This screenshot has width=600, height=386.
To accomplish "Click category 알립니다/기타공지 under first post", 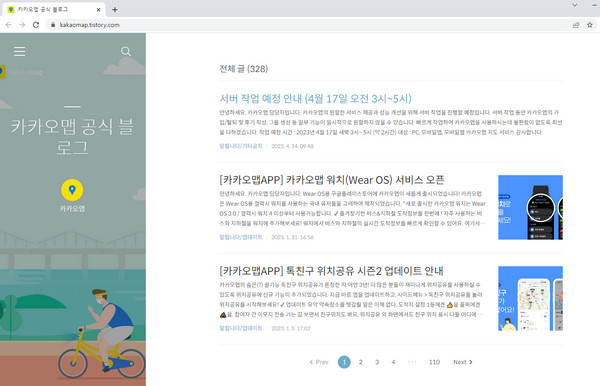I will (x=241, y=146).
